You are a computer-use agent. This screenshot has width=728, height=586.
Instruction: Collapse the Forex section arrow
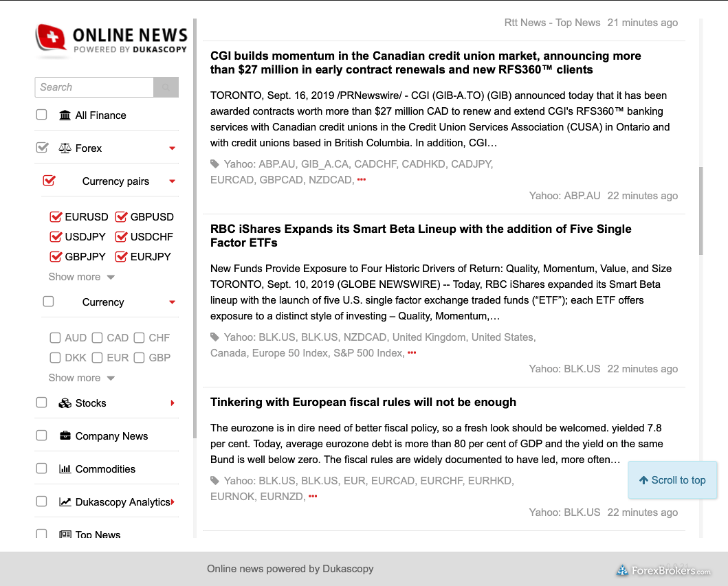point(173,148)
